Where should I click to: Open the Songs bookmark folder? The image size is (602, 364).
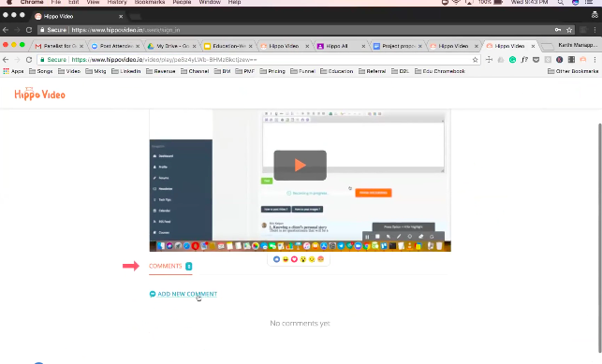[x=40, y=71]
